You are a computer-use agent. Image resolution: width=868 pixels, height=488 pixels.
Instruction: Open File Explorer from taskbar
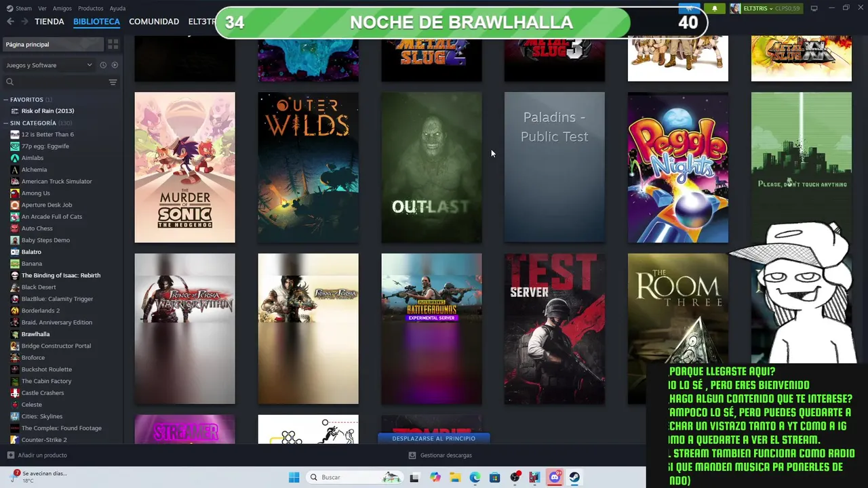coord(454,477)
